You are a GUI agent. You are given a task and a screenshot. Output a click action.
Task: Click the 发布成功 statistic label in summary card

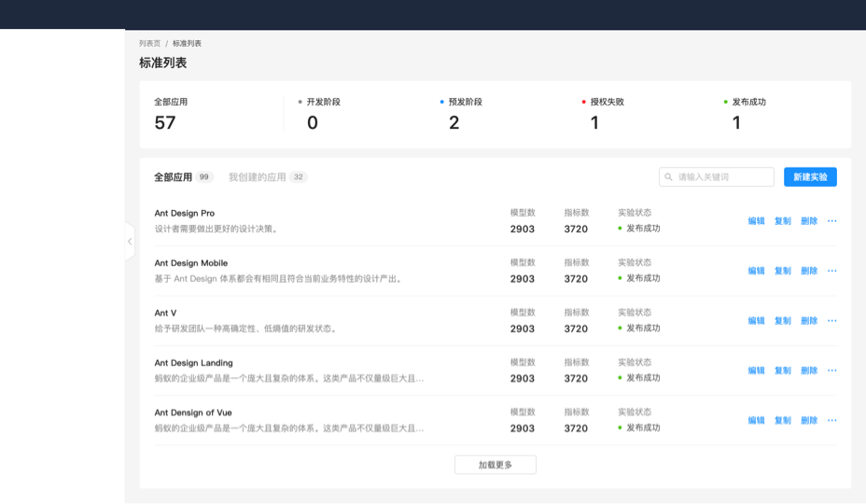pos(749,102)
